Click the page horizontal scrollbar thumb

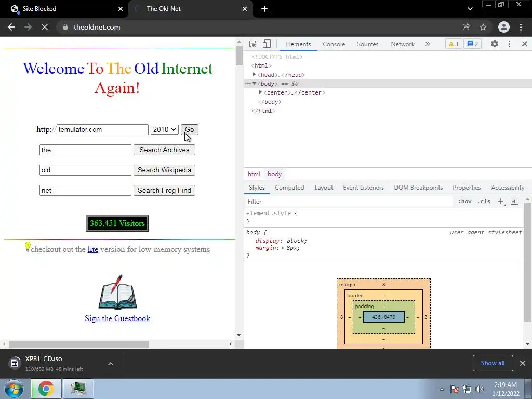point(79,344)
